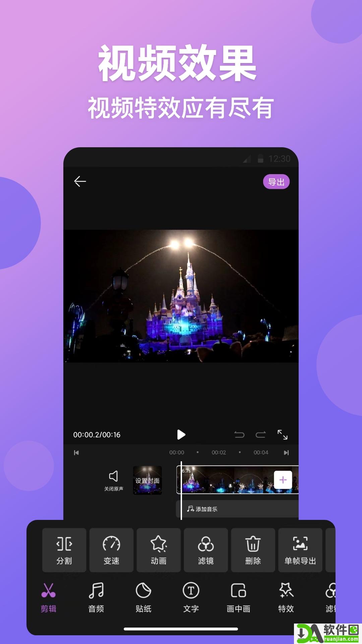
Task: Jump to timeline start
Action: (x=76, y=453)
